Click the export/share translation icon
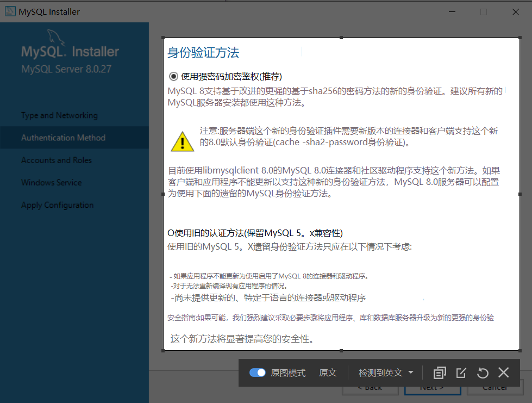The image size is (532, 403). point(461,373)
